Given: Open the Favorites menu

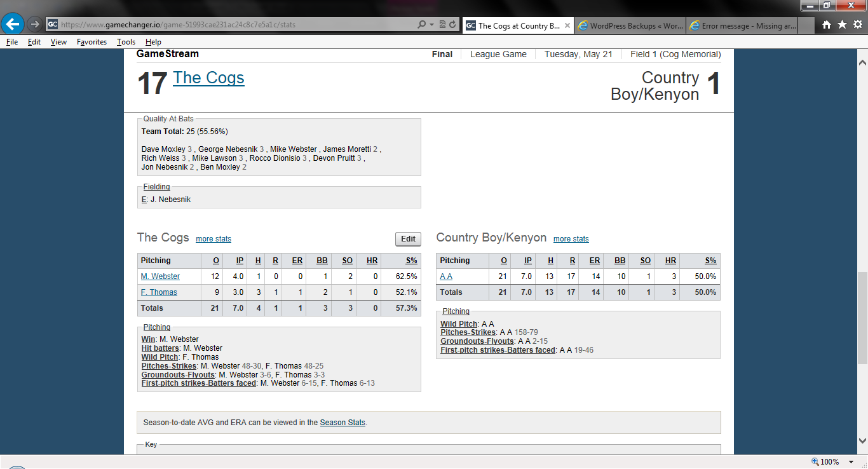Looking at the screenshot, I should 92,42.
